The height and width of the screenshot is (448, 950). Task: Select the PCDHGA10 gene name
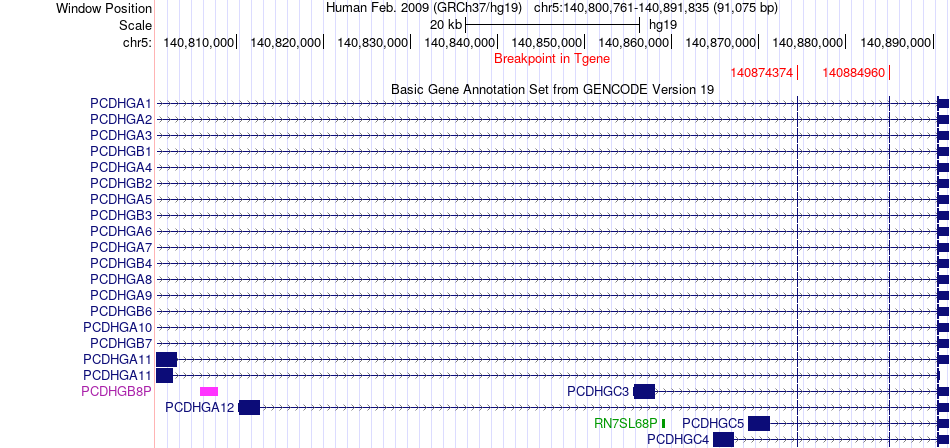point(117,327)
